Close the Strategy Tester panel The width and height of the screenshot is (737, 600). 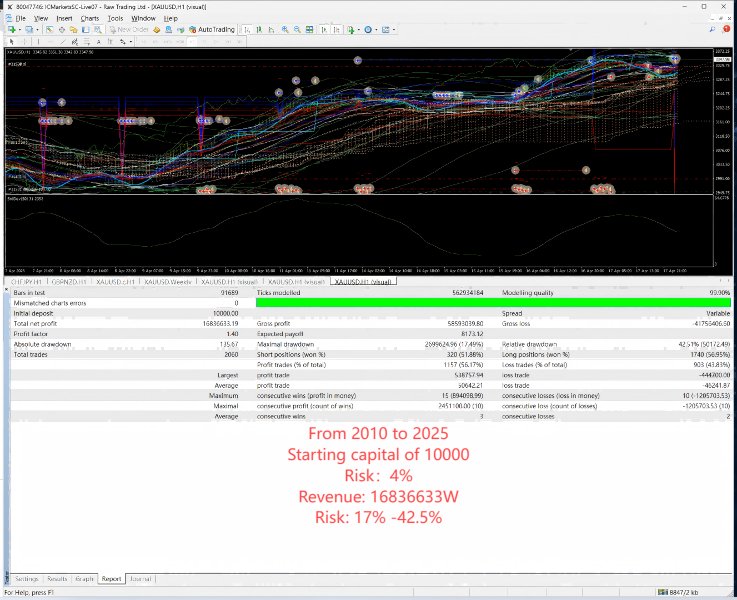point(7,289)
